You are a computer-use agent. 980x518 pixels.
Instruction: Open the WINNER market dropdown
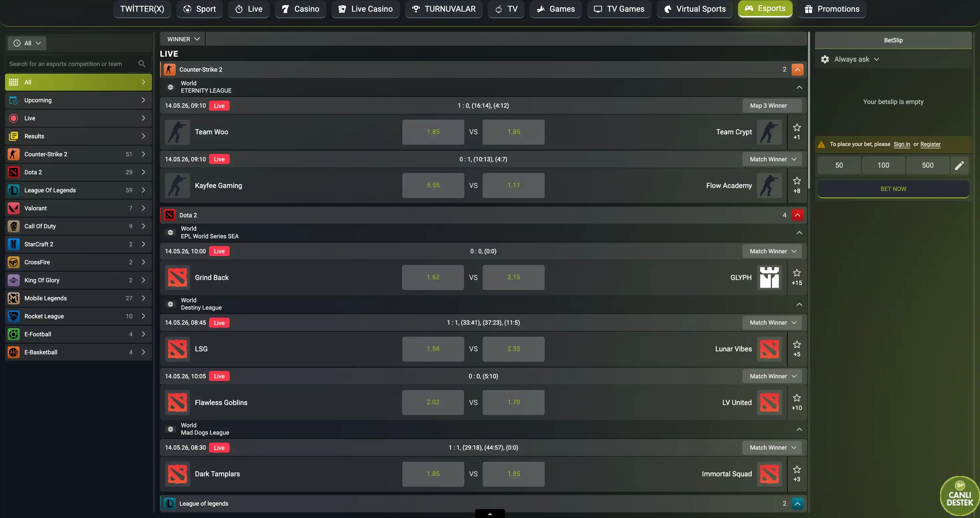click(183, 39)
